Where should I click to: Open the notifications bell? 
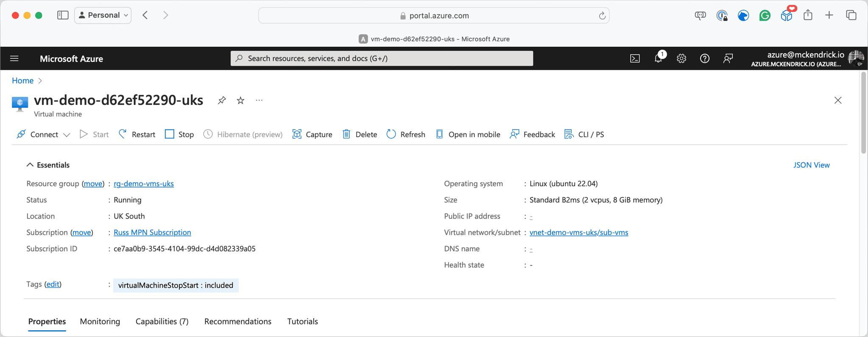(658, 58)
